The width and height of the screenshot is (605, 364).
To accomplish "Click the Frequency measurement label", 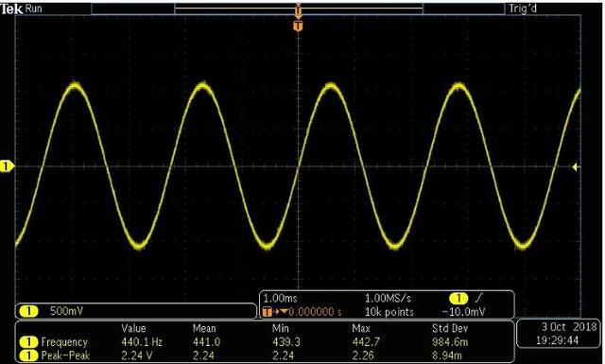I will click(64, 342).
